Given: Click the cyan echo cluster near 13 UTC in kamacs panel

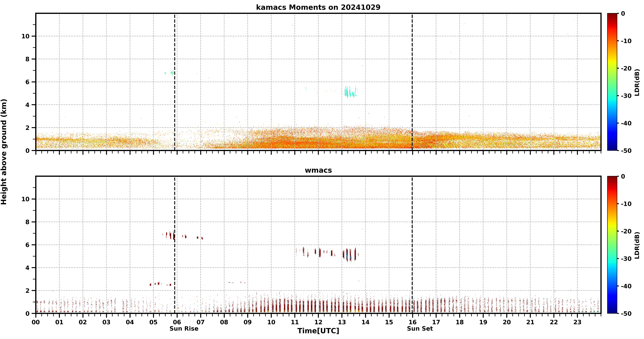Looking at the screenshot, I should (x=351, y=92).
